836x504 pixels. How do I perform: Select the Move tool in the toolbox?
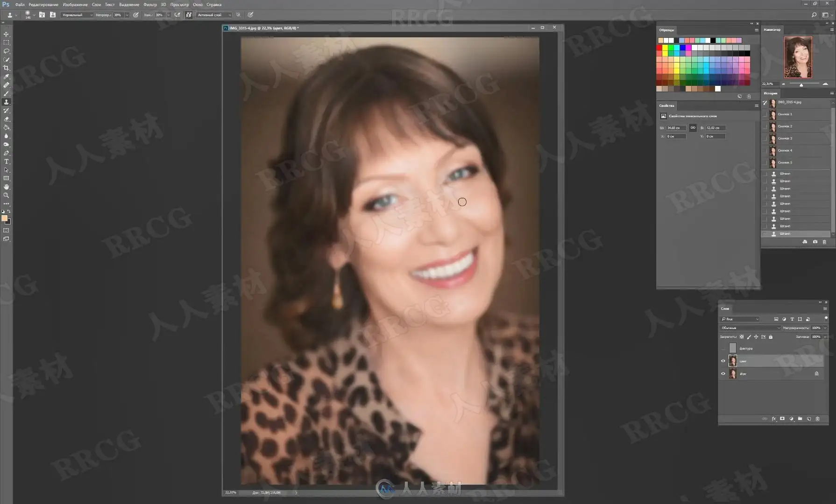[6, 34]
